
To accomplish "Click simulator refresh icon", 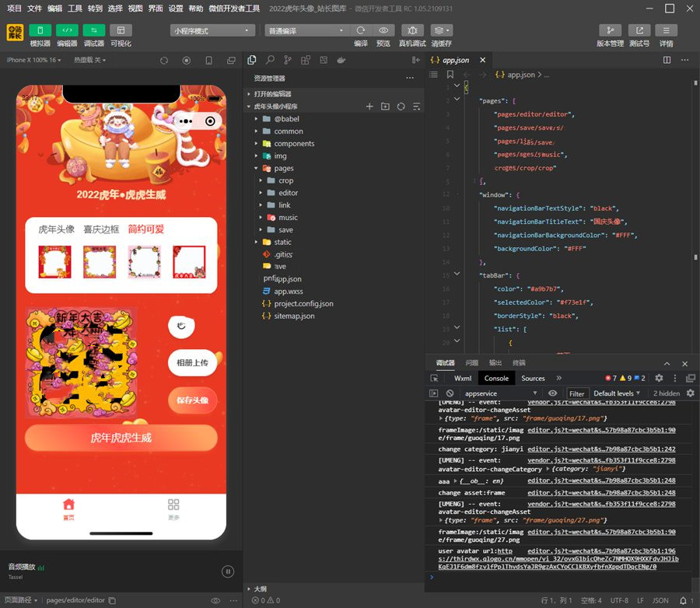I will coord(164,61).
